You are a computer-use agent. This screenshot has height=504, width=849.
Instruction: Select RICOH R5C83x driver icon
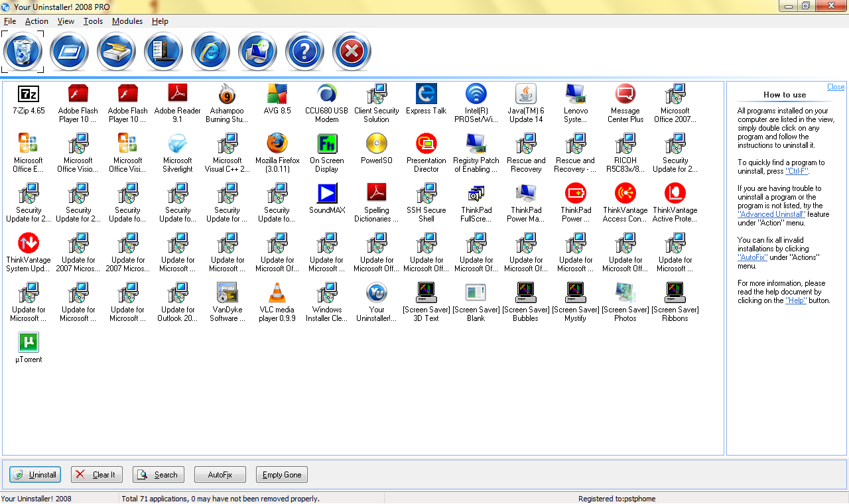pos(625,143)
